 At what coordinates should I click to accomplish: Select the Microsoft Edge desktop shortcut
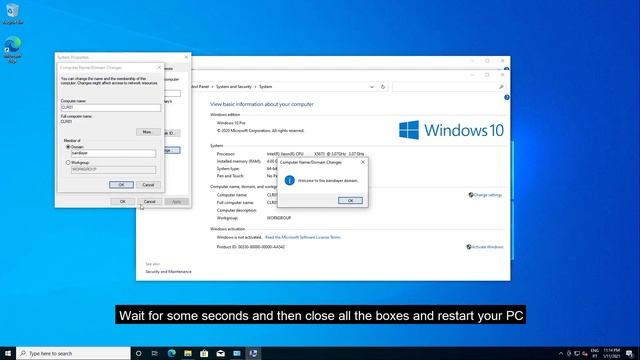click(x=13, y=49)
